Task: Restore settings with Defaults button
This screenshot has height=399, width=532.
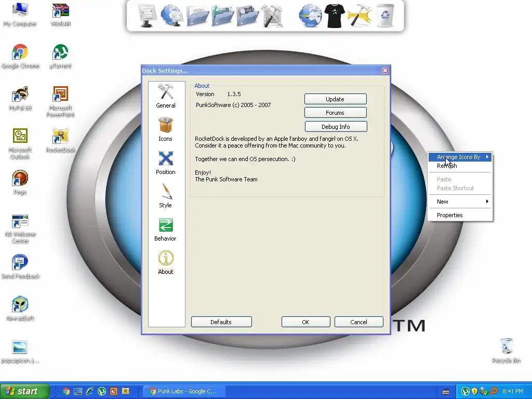Action: click(221, 322)
